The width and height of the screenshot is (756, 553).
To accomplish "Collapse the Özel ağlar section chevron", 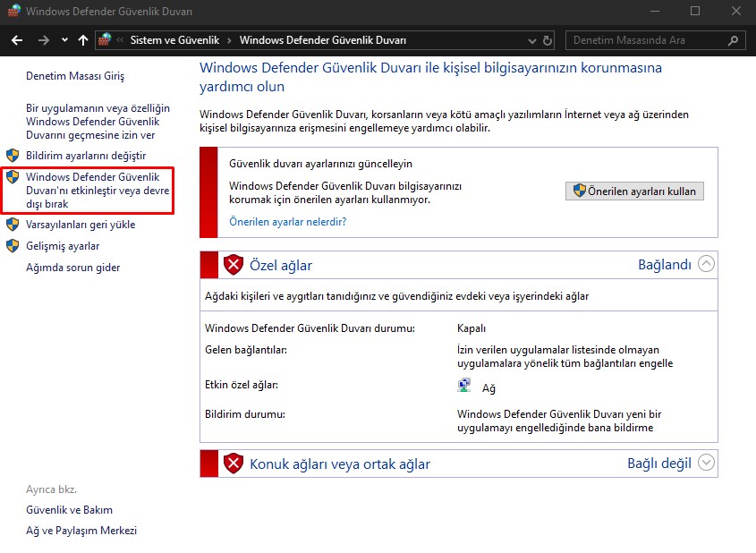I will tap(706, 264).
